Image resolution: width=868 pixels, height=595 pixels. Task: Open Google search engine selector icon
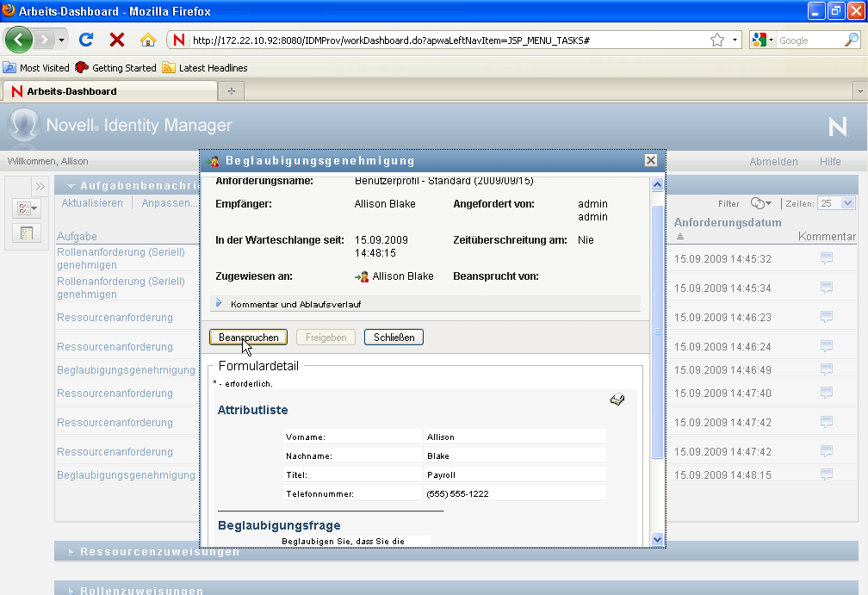(762, 40)
